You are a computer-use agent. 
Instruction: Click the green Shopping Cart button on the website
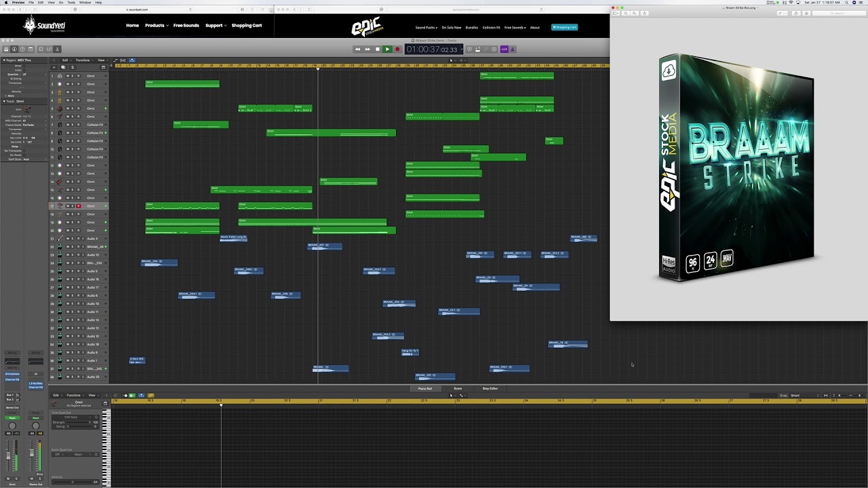565,27
